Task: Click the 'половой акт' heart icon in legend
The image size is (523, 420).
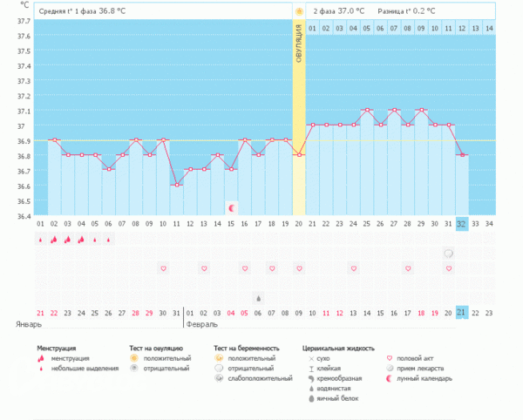Action: coord(389,357)
